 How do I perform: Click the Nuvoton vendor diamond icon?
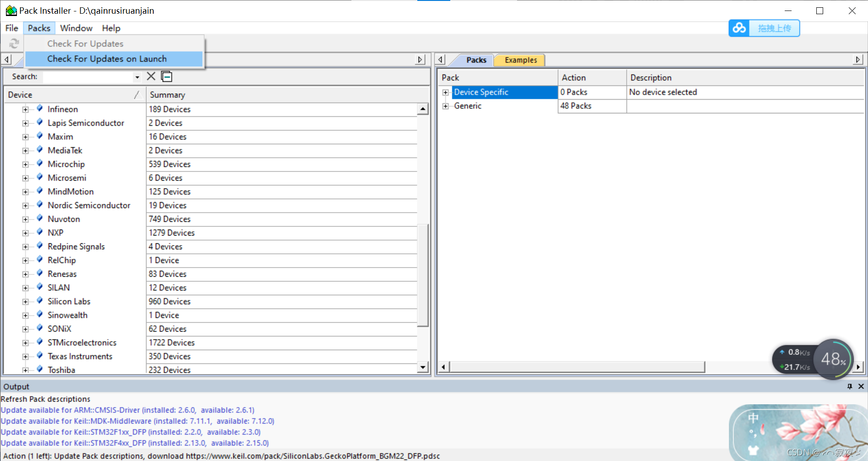(x=40, y=218)
